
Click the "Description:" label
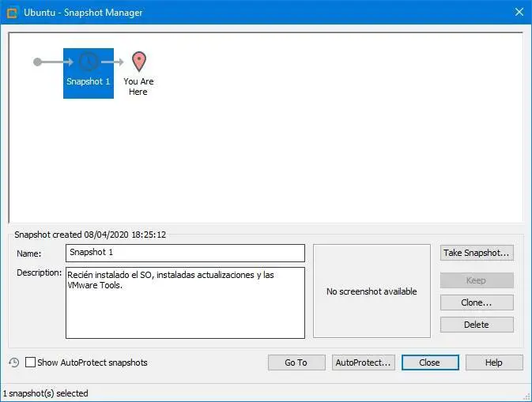pyautogui.click(x=39, y=272)
